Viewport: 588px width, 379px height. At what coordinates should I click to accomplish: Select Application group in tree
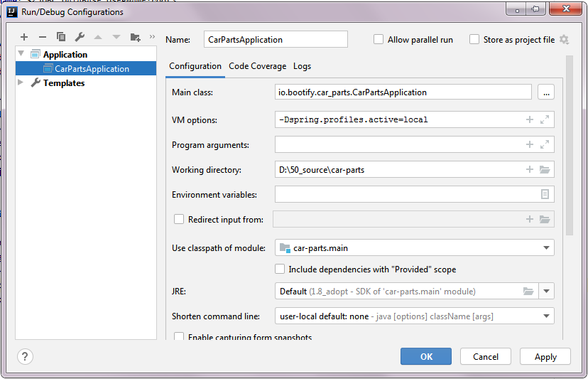(65, 55)
